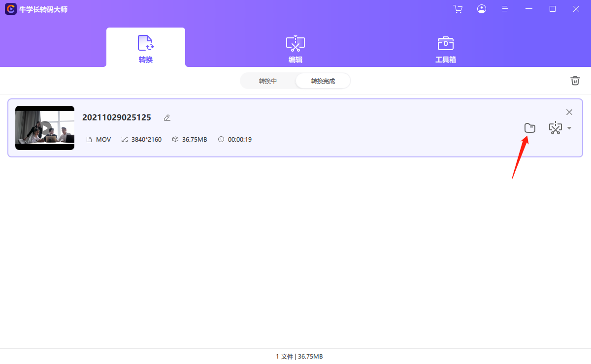Click the 牛学长转码大师 app logo

click(10, 9)
